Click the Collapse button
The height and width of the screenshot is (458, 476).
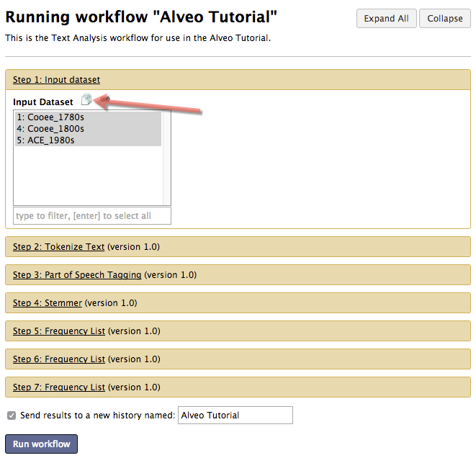tap(445, 19)
